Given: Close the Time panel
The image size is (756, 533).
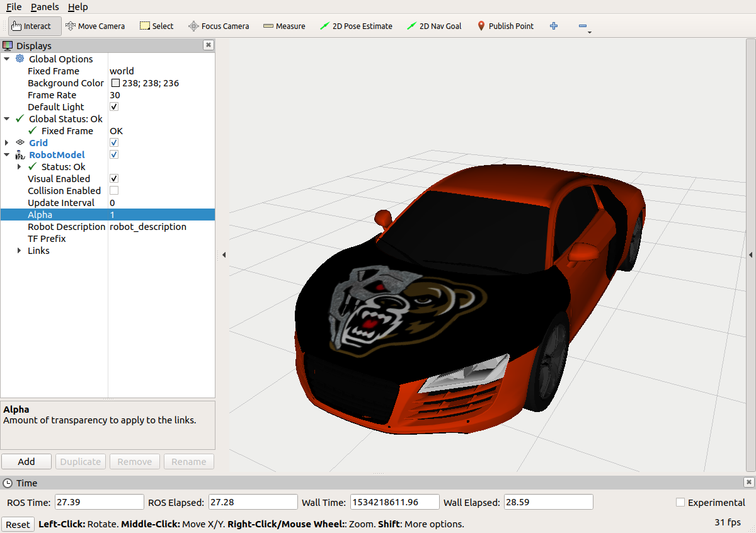Looking at the screenshot, I should 748,482.
